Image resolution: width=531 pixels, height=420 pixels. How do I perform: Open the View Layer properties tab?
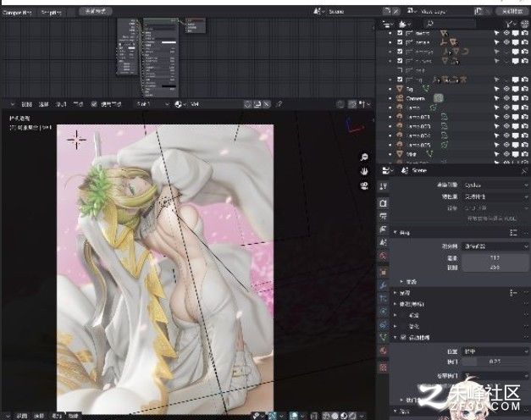pyautogui.click(x=384, y=229)
